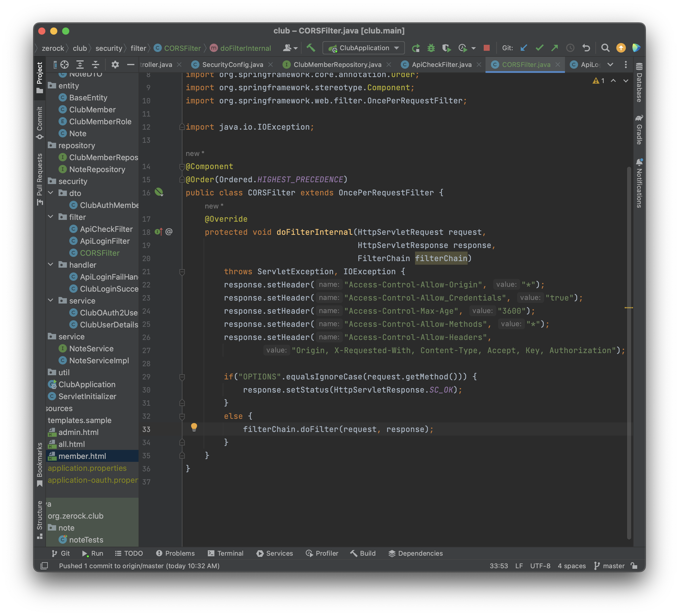Commit changes with the green checkmark

[540, 48]
